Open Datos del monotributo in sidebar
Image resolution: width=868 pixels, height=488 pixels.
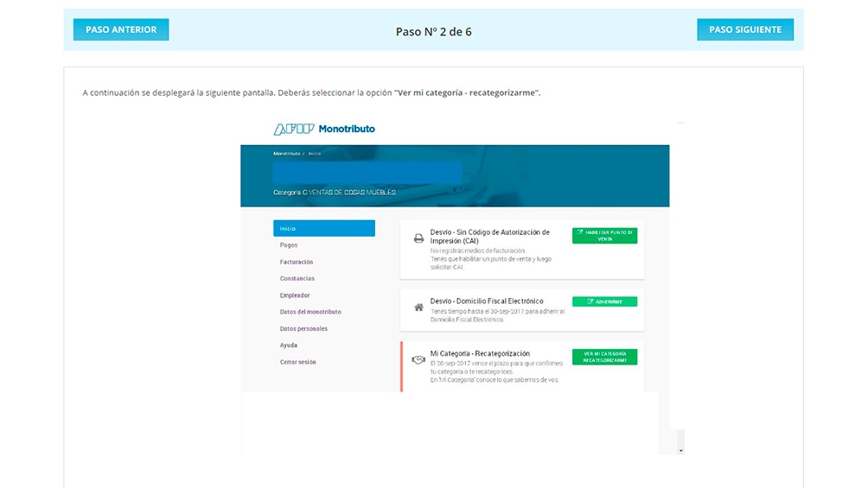coord(310,312)
